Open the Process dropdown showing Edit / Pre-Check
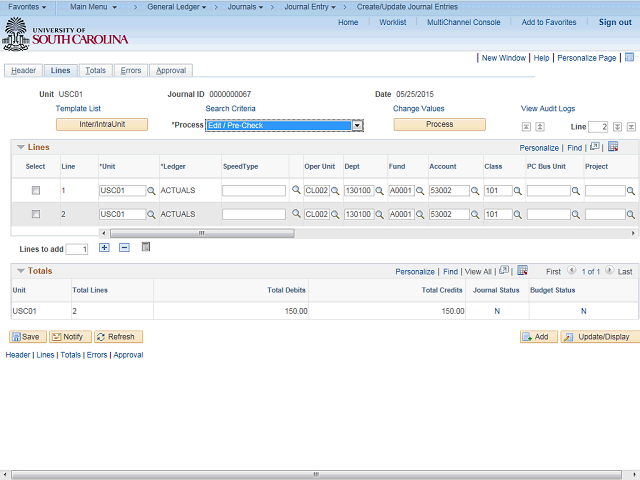640x480 pixels. click(283, 125)
